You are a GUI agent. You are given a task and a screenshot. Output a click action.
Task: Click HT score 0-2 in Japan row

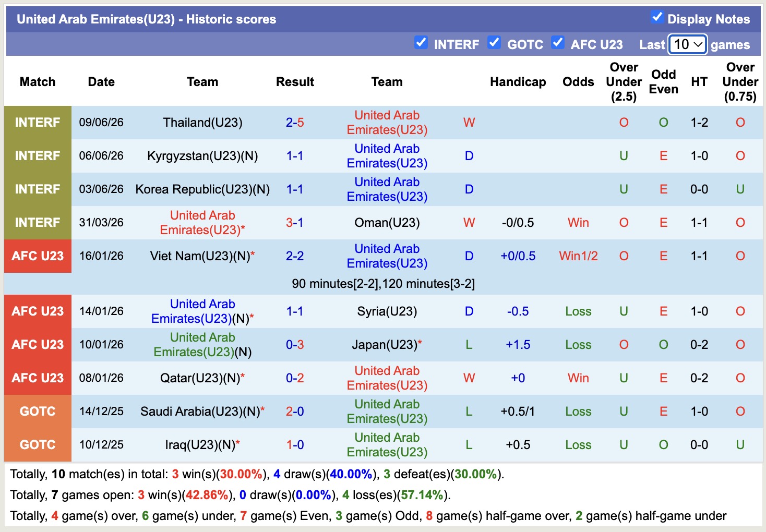699,345
